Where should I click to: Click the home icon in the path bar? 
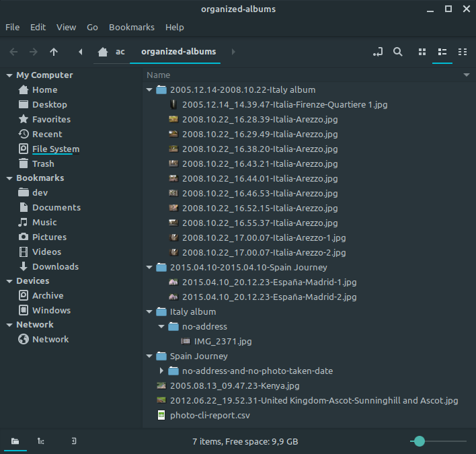click(103, 52)
